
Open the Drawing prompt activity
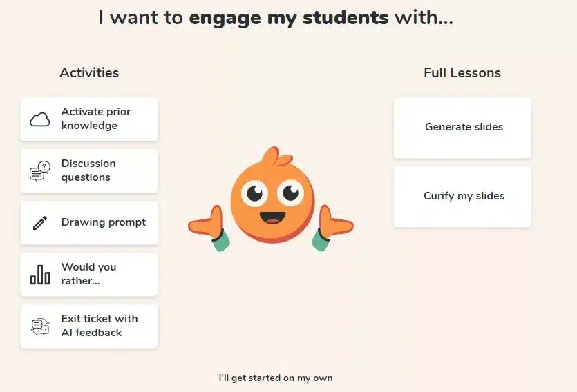click(x=89, y=223)
